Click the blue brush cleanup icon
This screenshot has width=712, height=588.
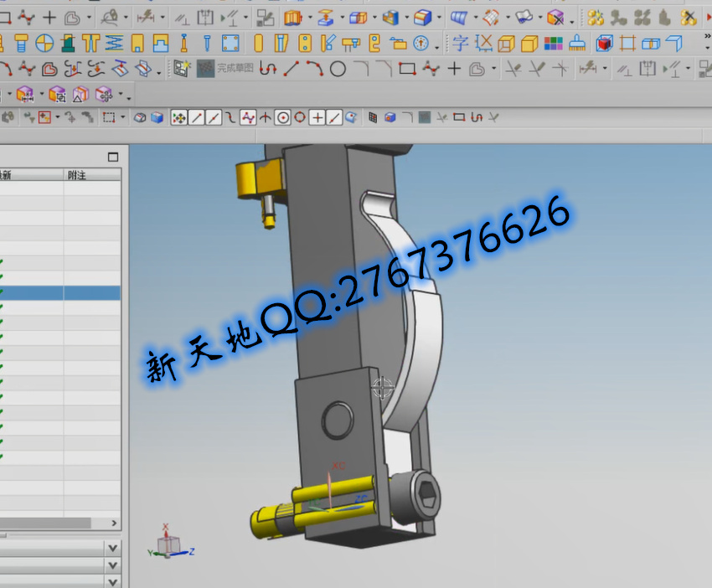[577, 44]
